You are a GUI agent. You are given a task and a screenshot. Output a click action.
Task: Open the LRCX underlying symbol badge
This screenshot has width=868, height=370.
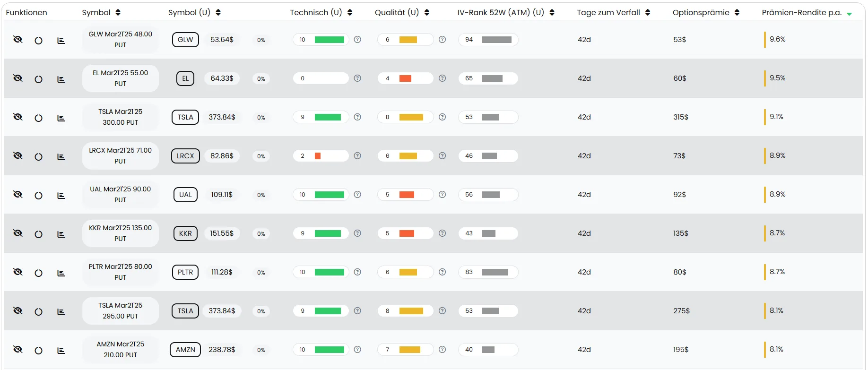click(185, 156)
